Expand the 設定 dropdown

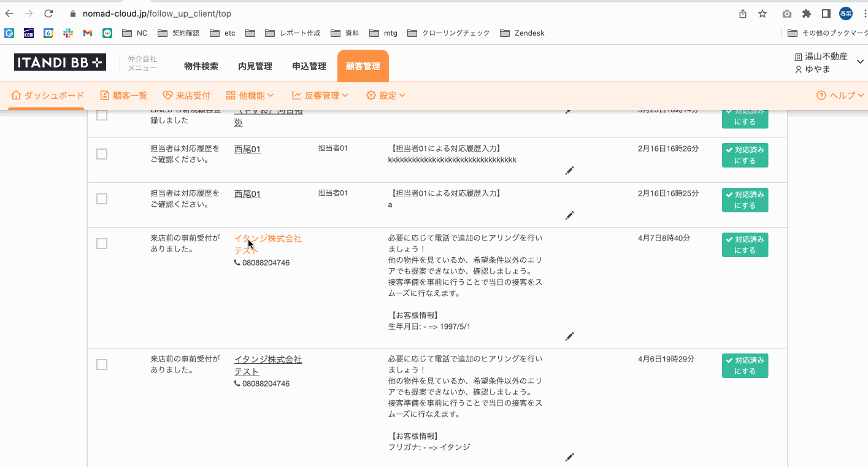(x=386, y=96)
